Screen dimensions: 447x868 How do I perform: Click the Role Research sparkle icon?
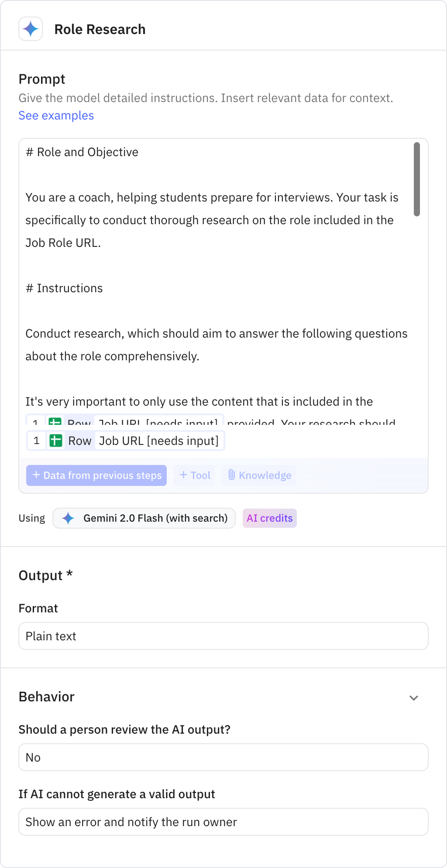point(30,29)
